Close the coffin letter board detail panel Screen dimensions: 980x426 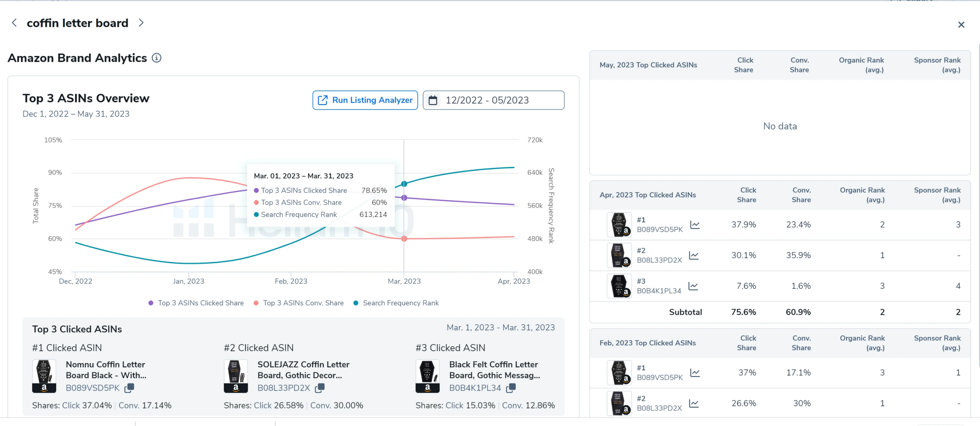(961, 25)
